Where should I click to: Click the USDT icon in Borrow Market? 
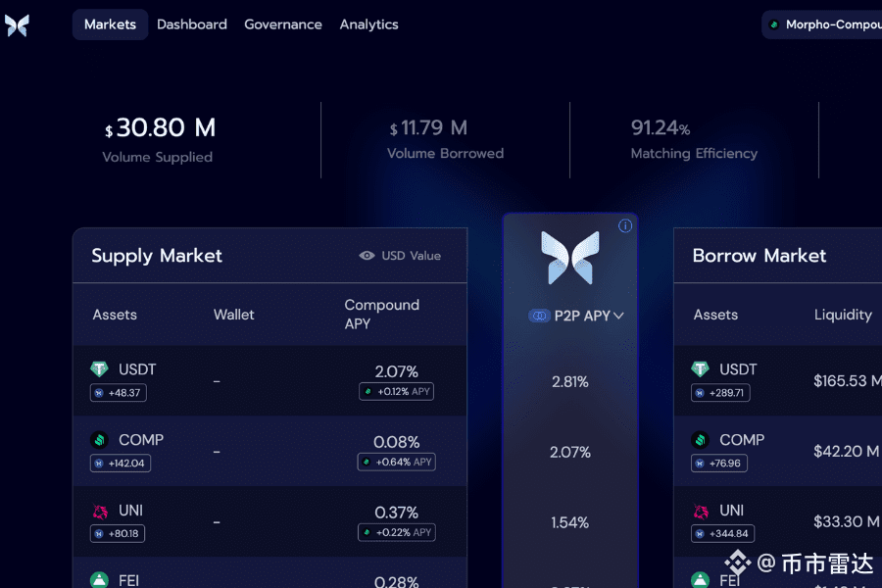701,369
